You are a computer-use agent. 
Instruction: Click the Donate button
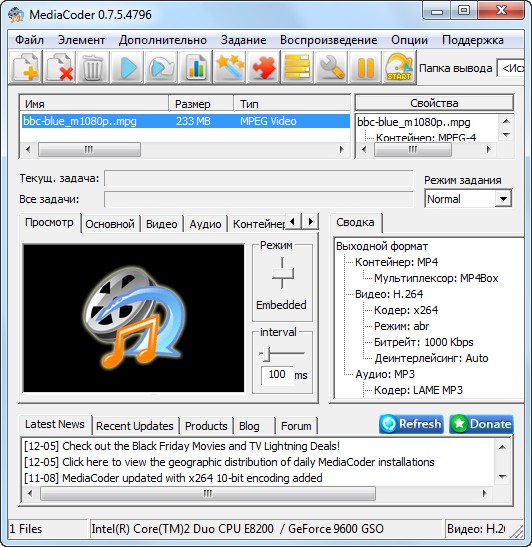click(481, 424)
